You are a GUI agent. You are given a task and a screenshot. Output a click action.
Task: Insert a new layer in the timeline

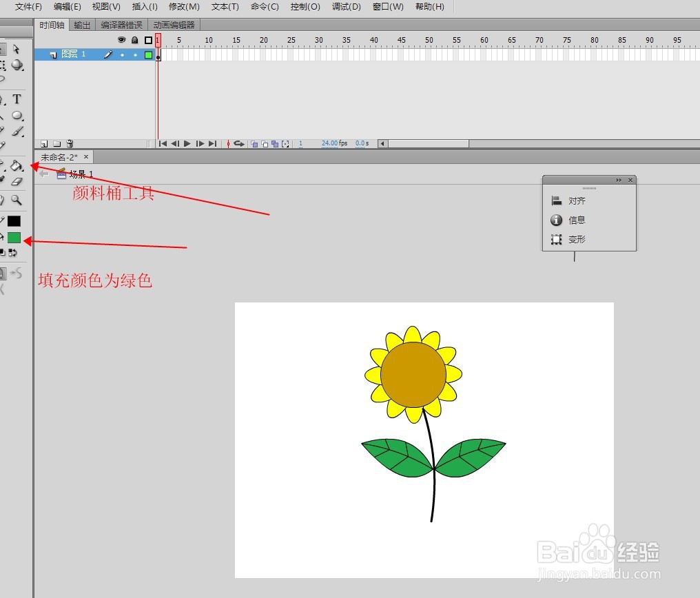click(x=43, y=143)
